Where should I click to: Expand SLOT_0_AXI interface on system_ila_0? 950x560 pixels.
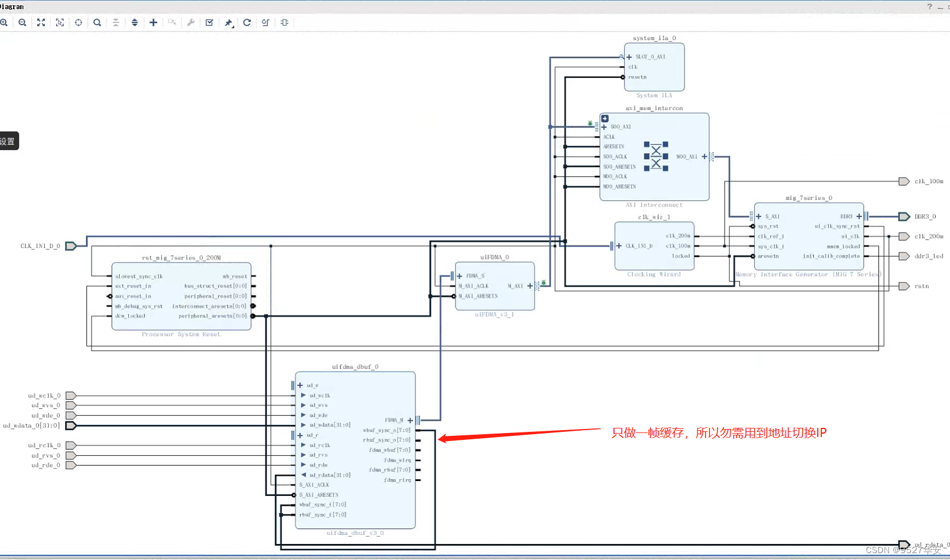click(630, 57)
